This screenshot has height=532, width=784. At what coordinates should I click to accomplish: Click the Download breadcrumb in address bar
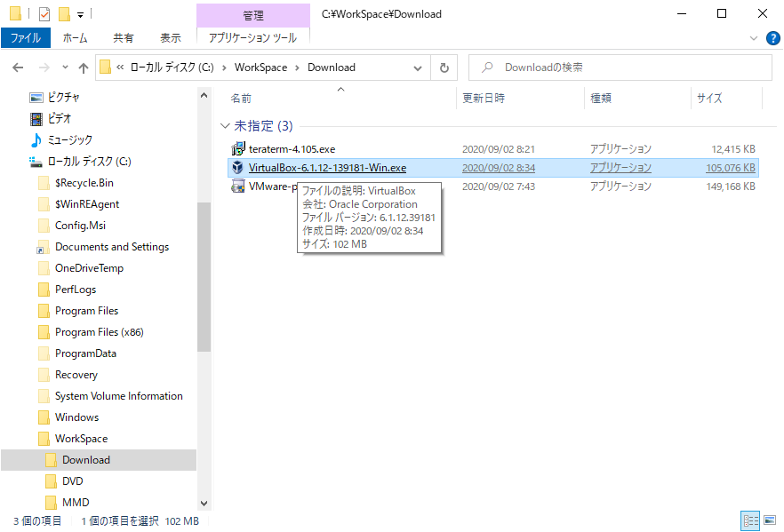point(332,67)
